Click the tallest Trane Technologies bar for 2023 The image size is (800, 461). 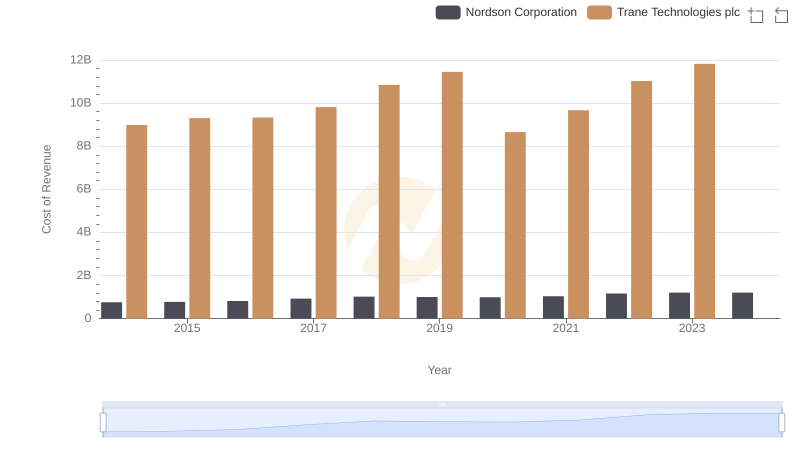point(704,191)
